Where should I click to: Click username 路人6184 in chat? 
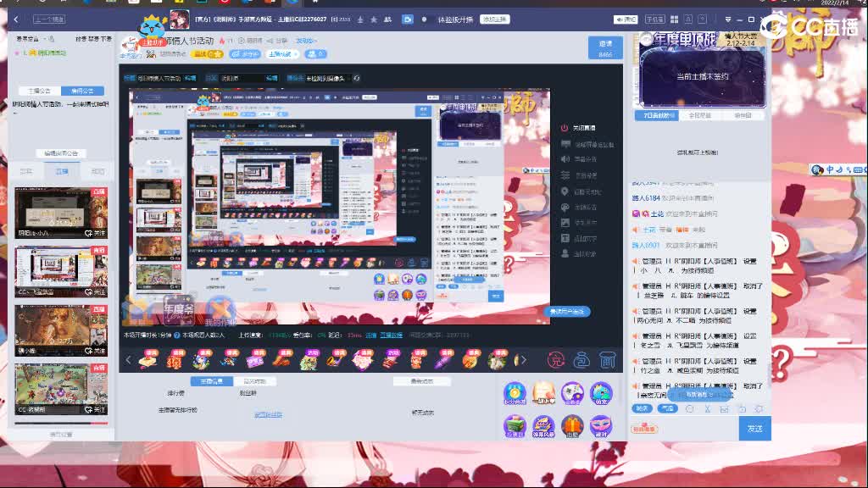[x=646, y=198]
